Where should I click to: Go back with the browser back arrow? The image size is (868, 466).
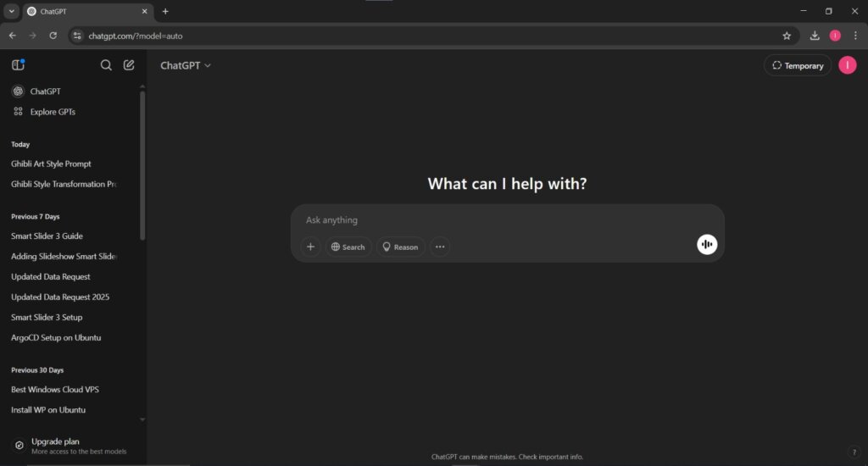point(12,36)
